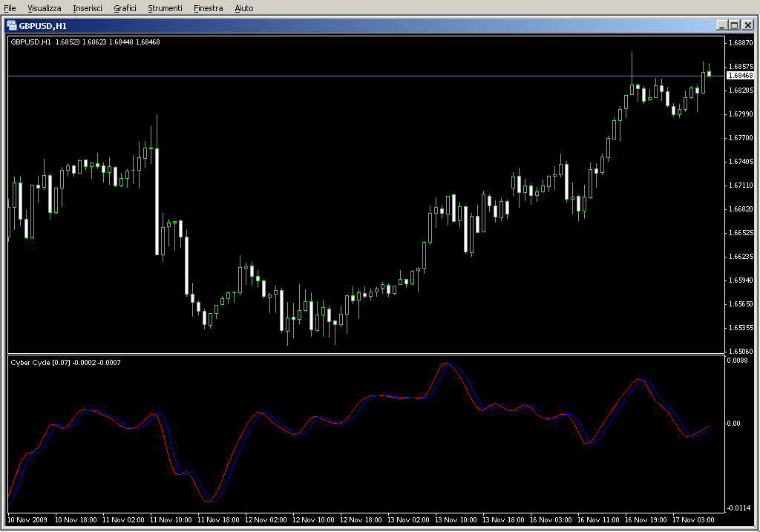
Task: Click the 13 Nov 10:00 time label
Action: tap(456, 520)
